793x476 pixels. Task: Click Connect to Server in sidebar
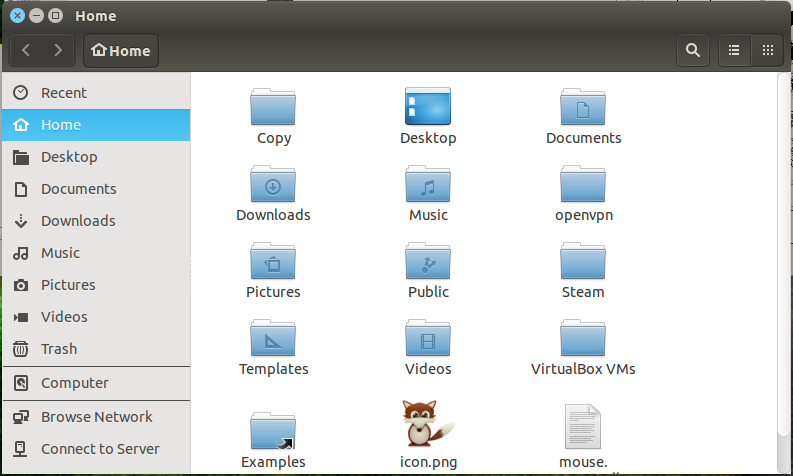click(x=96, y=449)
